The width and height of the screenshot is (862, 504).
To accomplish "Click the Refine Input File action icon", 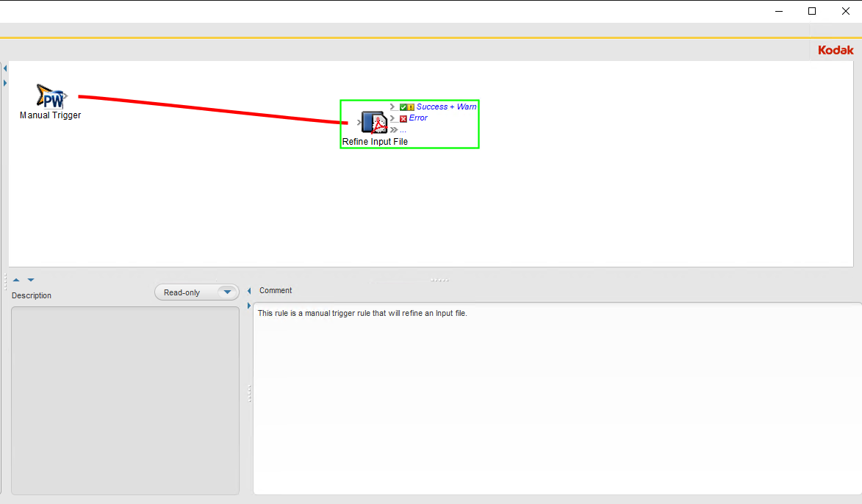I will 375,123.
